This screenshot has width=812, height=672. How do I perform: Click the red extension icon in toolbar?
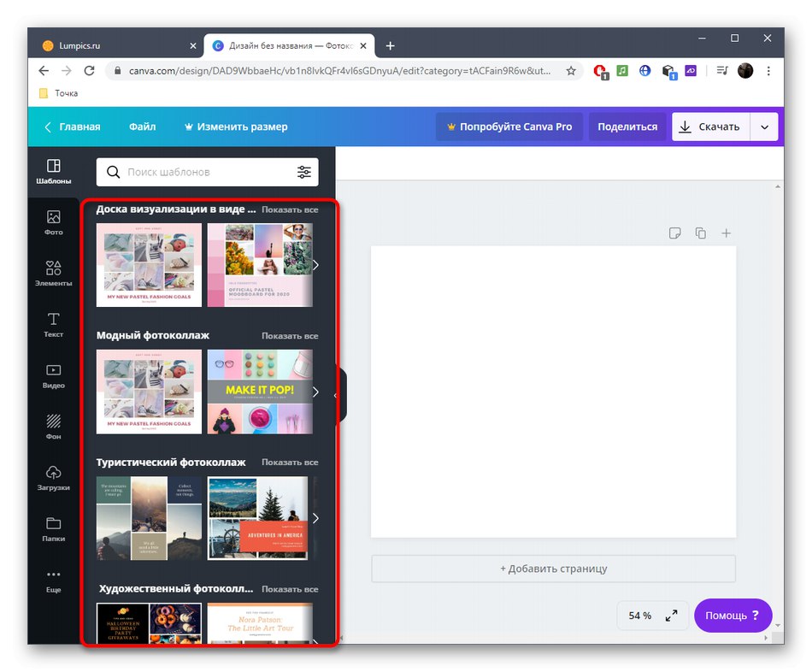601,71
